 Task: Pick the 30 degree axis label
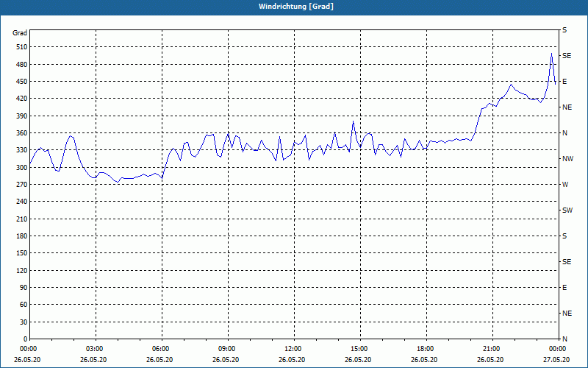coord(24,322)
